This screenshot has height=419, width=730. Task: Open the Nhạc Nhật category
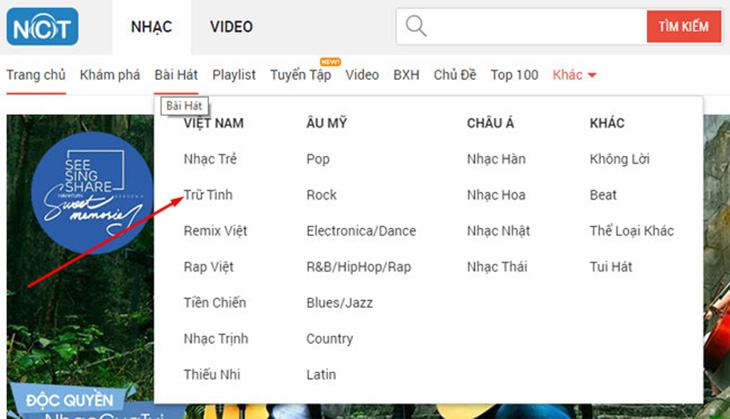tap(499, 231)
